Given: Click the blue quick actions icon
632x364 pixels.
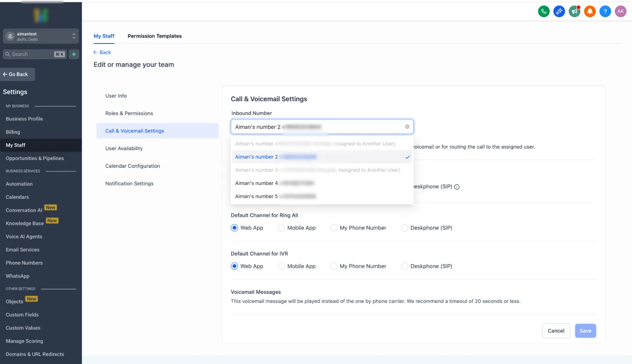Looking at the screenshot, I should [x=559, y=12].
